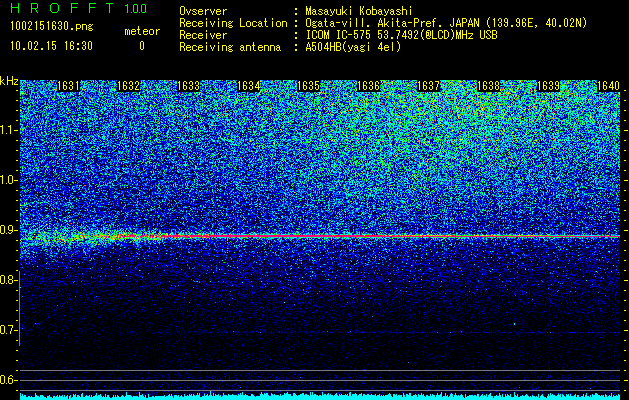Image resolution: width=629 pixels, height=400 pixels.
Task: Click the receiver value ICOM IC-575 53.7492 MHz USB
Action: (401, 35)
